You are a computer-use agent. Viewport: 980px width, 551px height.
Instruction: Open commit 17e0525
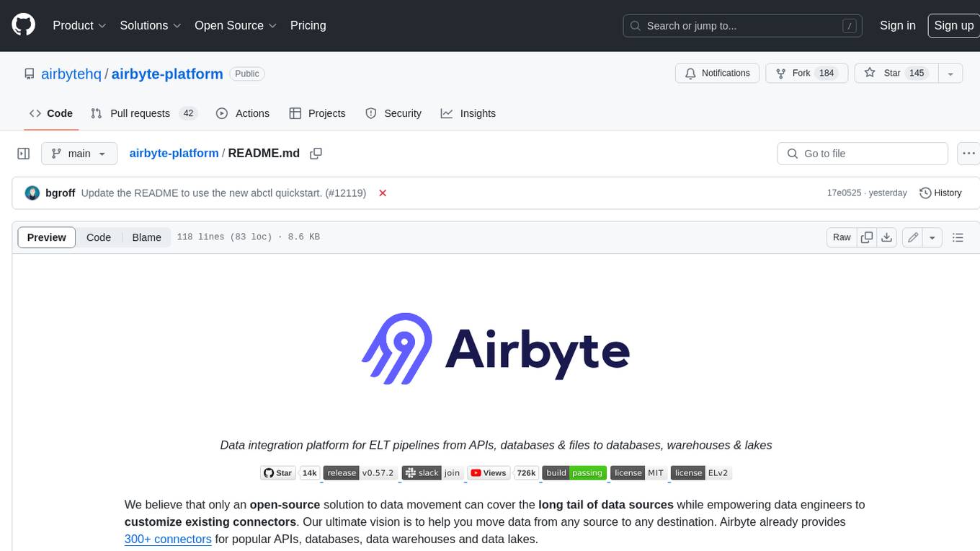844,193
